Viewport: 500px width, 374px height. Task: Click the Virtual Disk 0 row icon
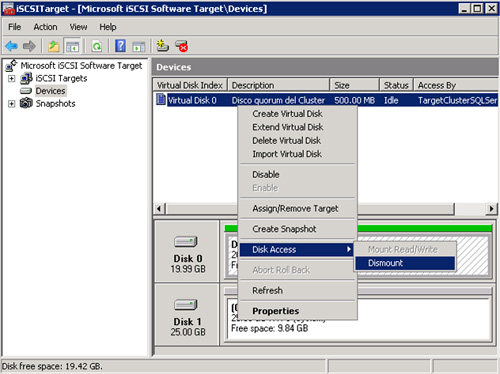click(x=161, y=99)
